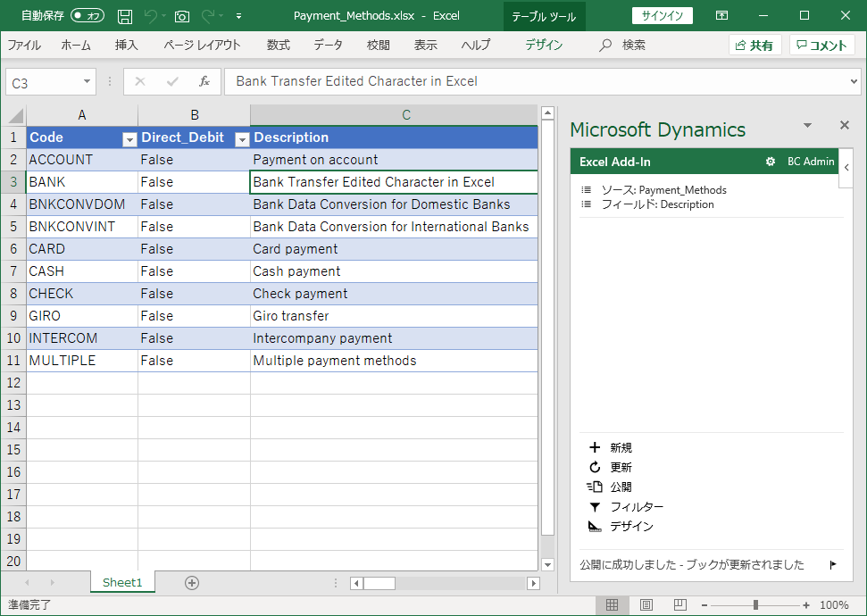Switch to Page Break Preview icon
The width and height of the screenshot is (867, 616).
point(680,605)
